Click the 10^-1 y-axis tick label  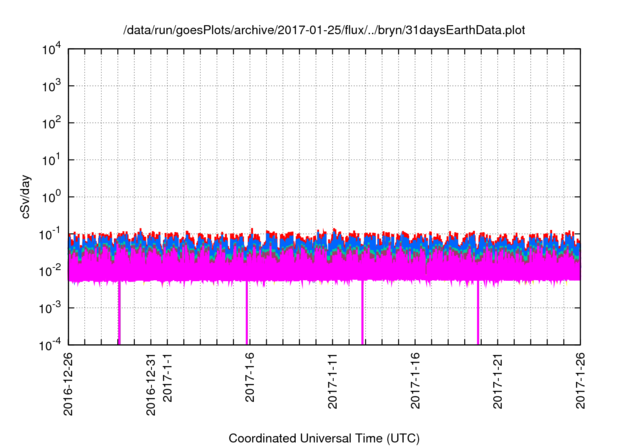(50, 235)
